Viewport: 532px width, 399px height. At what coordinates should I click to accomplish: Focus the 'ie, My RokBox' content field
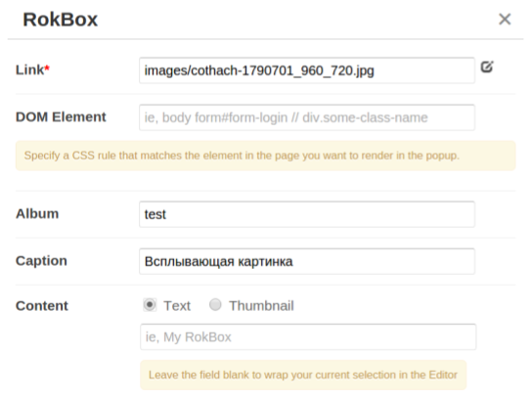(x=308, y=337)
